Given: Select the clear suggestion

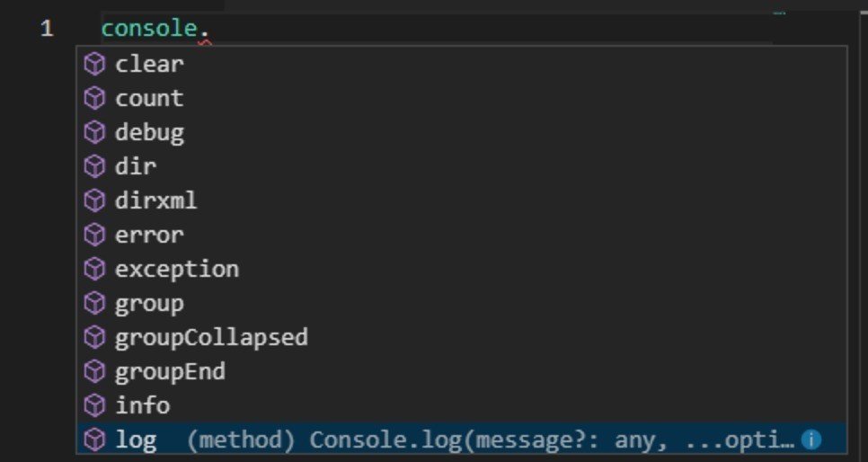Looking at the screenshot, I should click(149, 64).
